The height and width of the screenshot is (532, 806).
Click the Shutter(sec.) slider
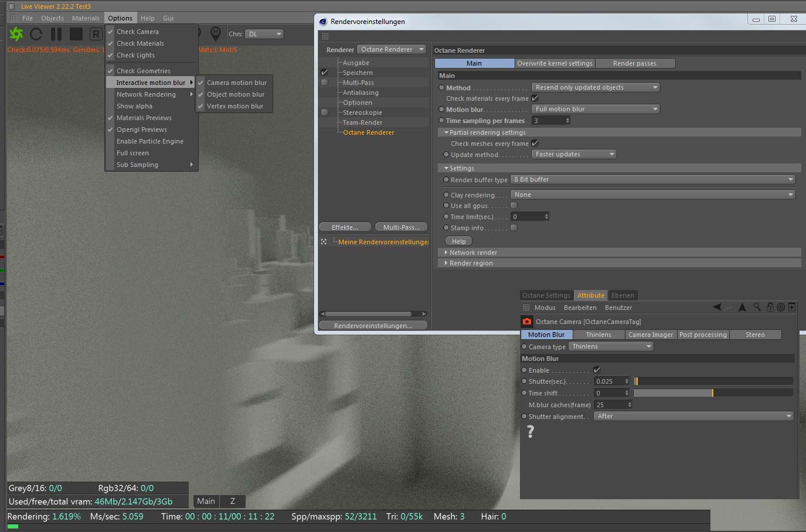(x=713, y=381)
